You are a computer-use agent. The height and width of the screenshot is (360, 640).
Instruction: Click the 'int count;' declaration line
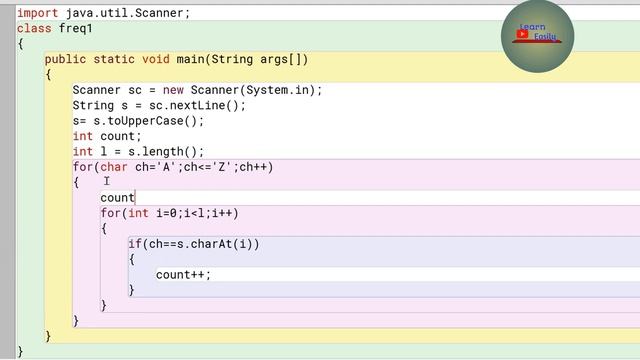[107, 136]
